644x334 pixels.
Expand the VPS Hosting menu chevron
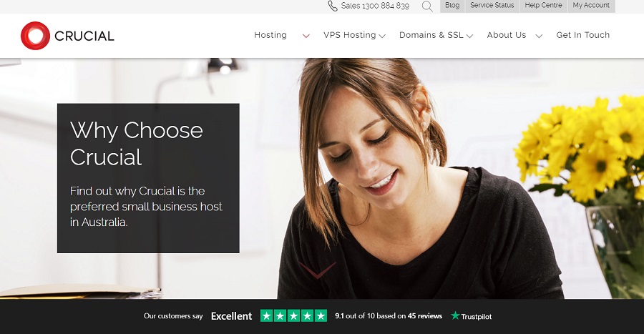pos(382,36)
